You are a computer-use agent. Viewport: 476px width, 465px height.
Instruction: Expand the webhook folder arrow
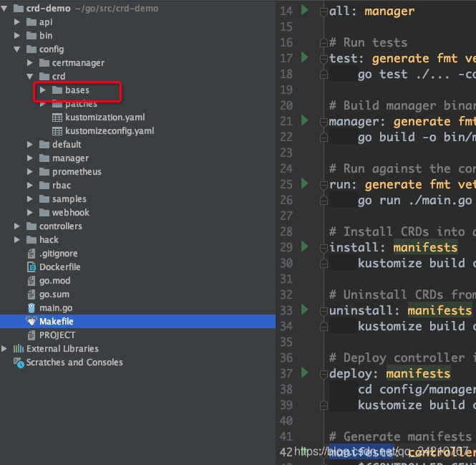pos(30,213)
